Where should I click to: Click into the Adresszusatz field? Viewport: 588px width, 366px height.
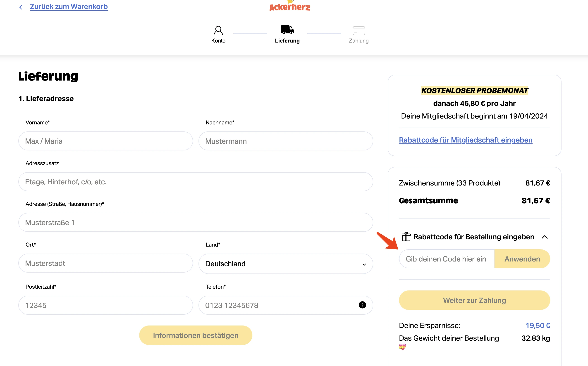point(196,182)
